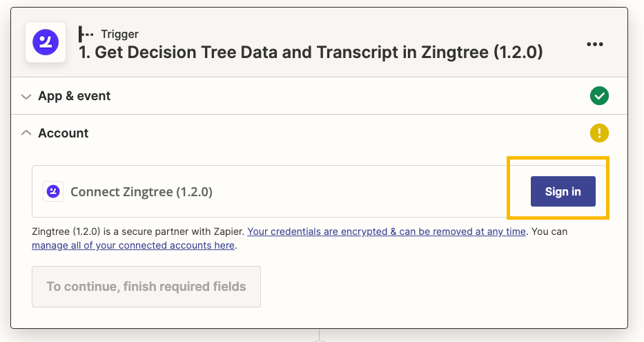The width and height of the screenshot is (644, 342).
Task: Click the green checkmark status icon
Action: click(599, 96)
